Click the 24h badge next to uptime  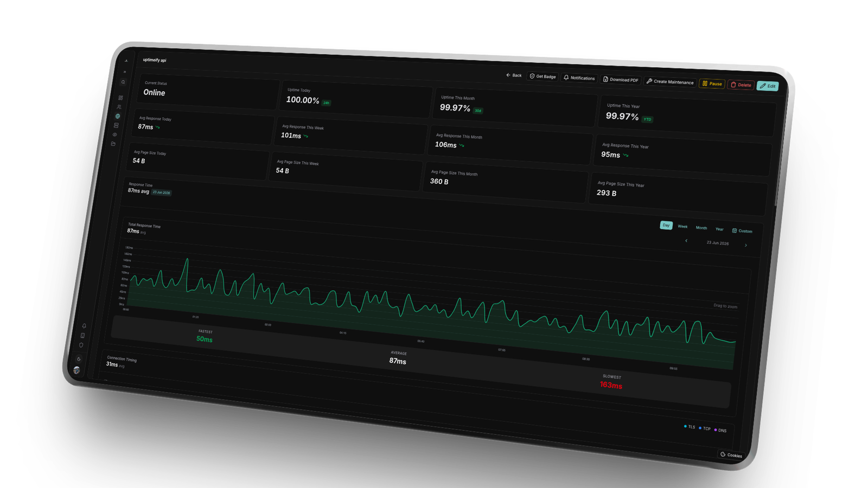[326, 102]
